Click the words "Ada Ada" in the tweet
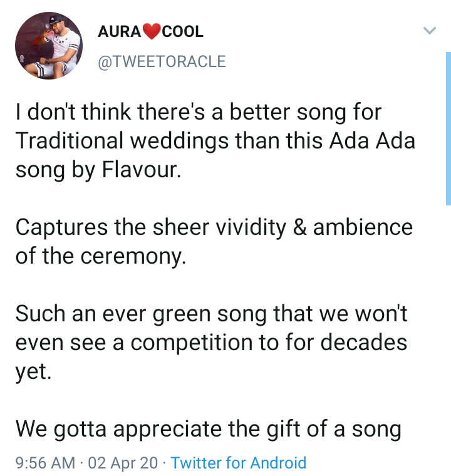The width and height of the screenshot is (451, 476). pyautogui.click(x=372, y=141)
